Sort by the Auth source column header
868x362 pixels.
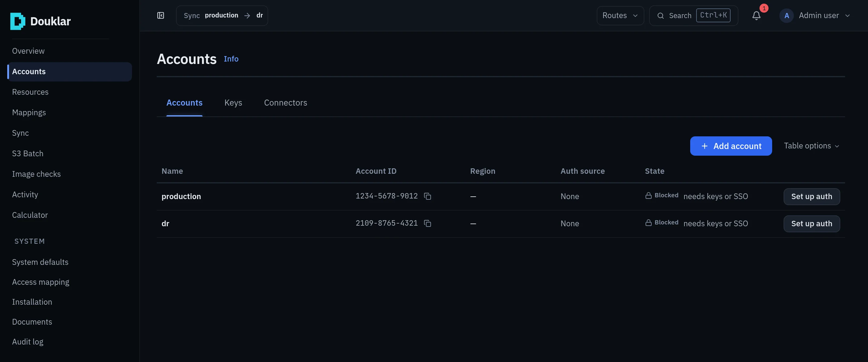click(x=583, y=171)
